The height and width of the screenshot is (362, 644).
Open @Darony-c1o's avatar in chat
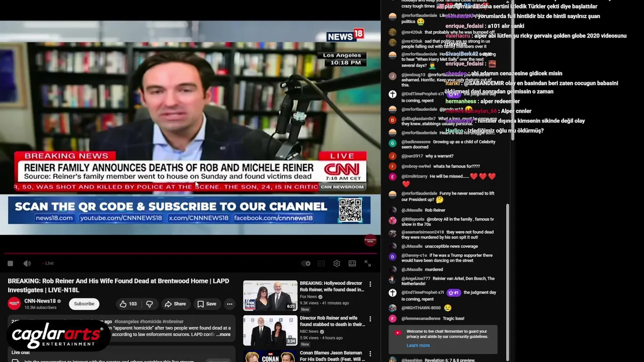pyautogui.click(x=392, y=257)
